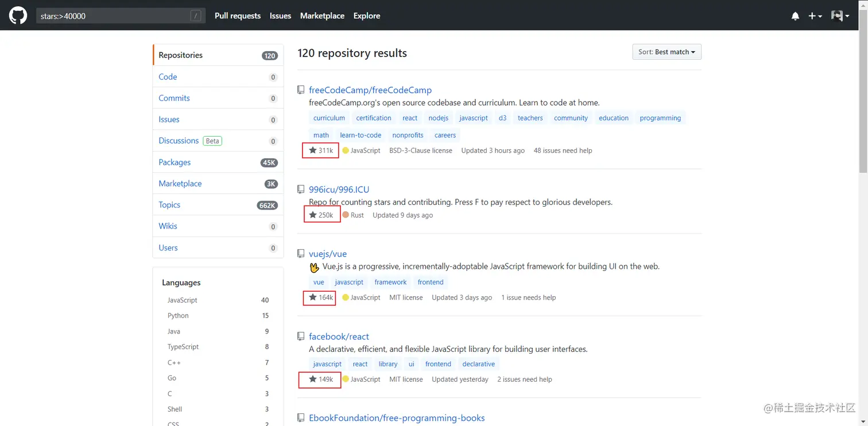
Task: Go to Pull requests in header
Action: [238, 16]
